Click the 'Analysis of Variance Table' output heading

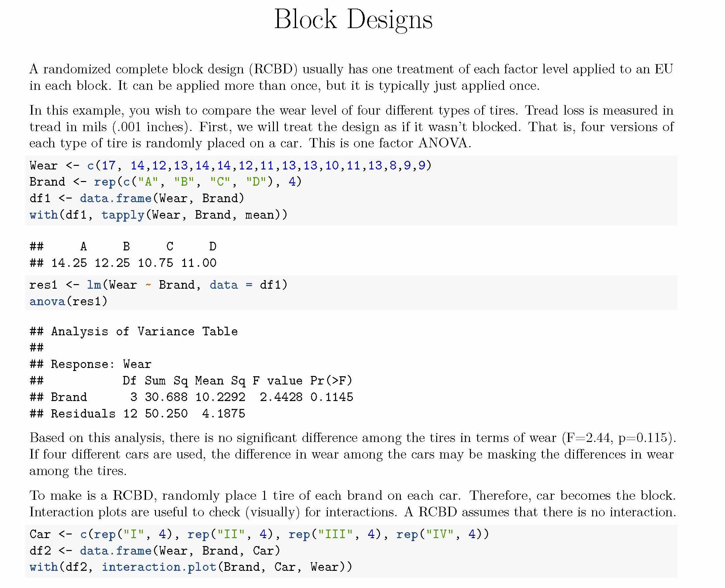[x=144, y=331]
